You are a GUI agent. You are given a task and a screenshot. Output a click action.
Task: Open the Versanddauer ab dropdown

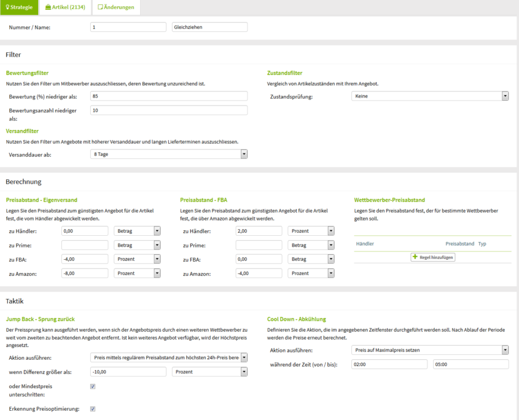point(169,154)
